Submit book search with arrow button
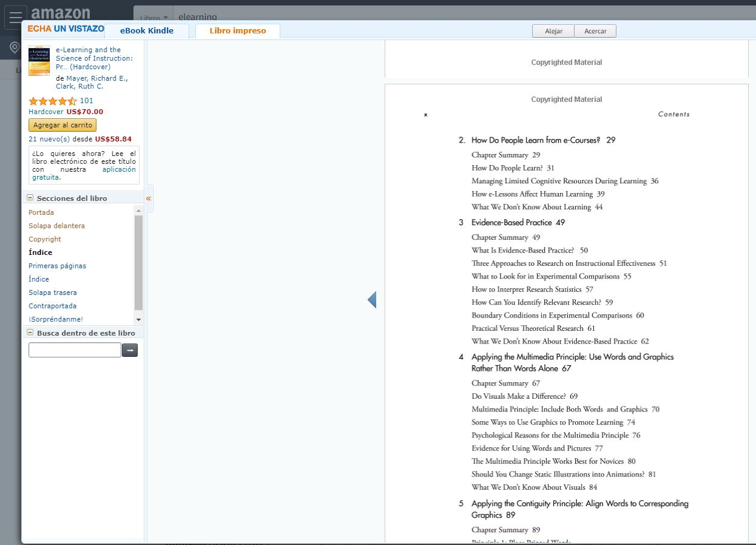 pyautogui.click(x=130, y=350)
